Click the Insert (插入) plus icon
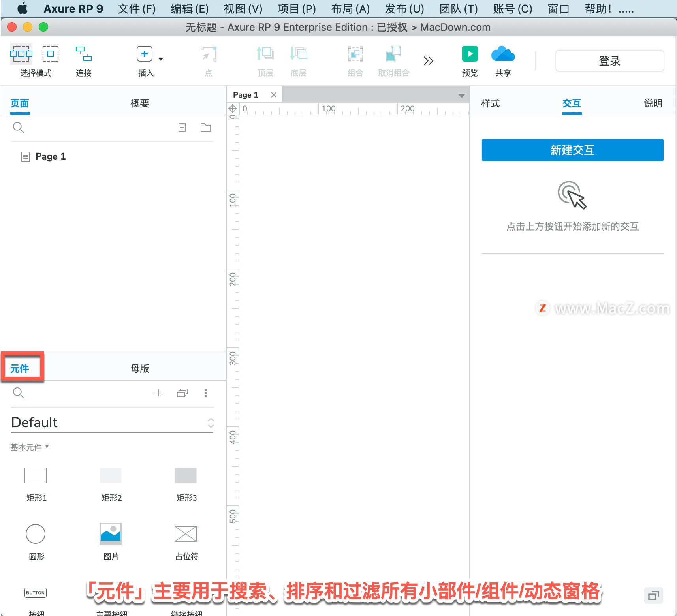677x616 pixels. (x=145, y=54)
